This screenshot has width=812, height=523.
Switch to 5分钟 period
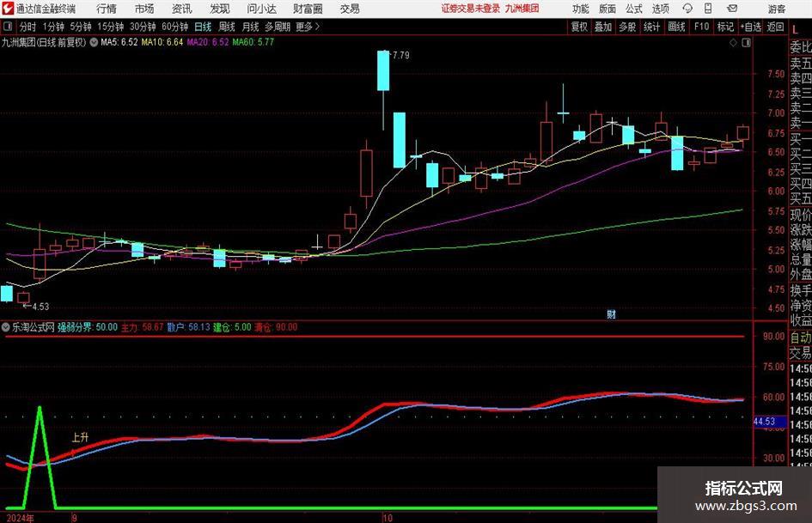coord(80,27)
